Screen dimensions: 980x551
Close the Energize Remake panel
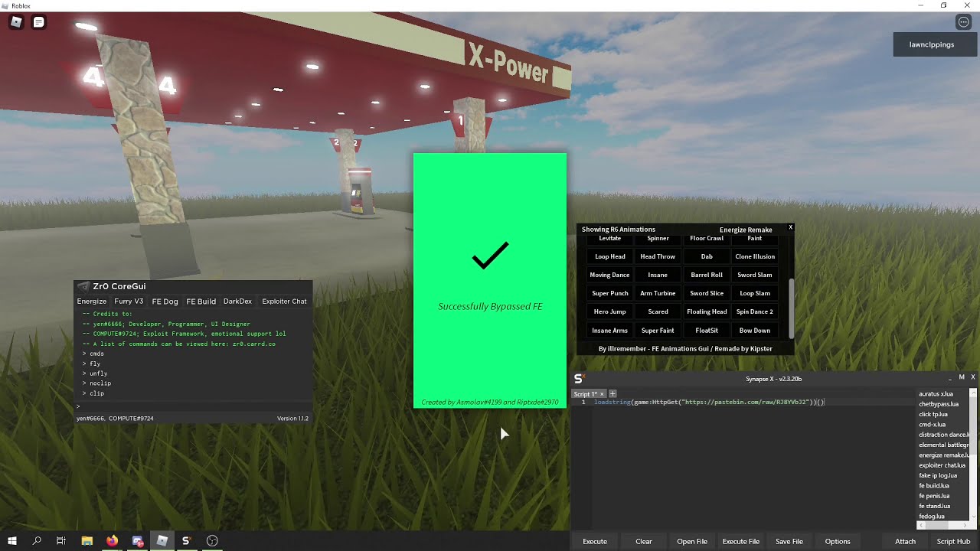(791, 227)
